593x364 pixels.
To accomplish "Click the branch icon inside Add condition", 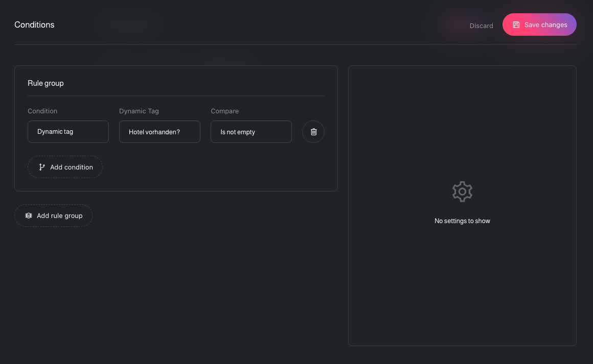I will [x=41, y=167].
